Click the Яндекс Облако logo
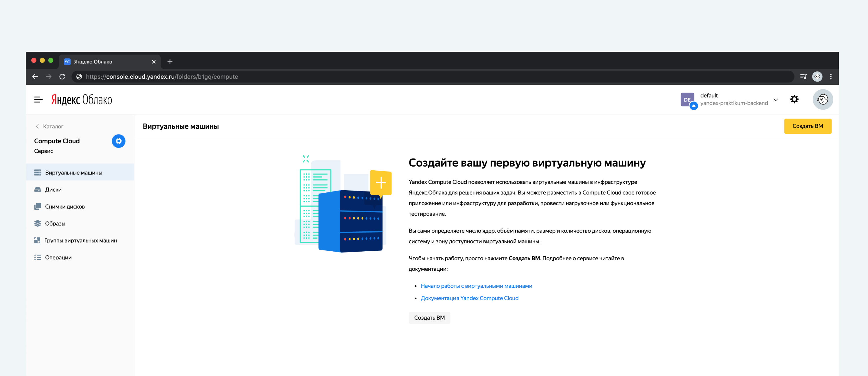The image size is (868, 376). pyautogui.click(x=82, y=99)
